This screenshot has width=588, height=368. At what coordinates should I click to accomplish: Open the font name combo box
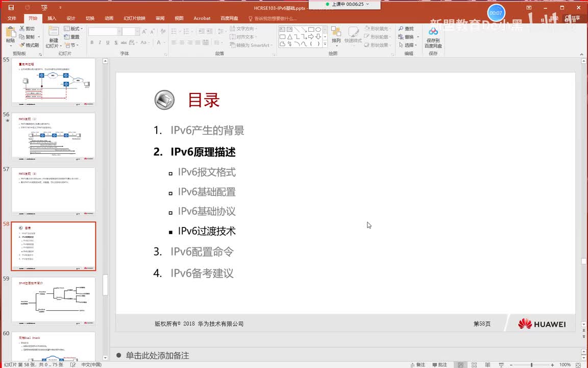pyautogui.click(x=105, y=32)
